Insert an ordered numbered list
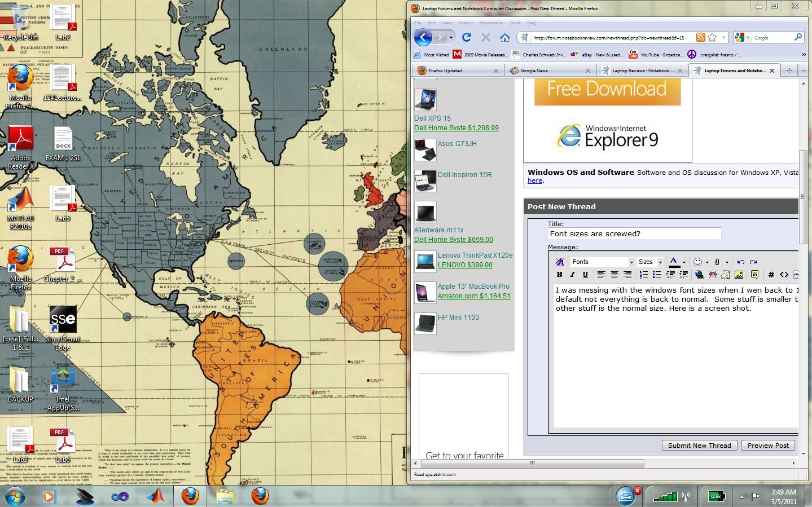 coord(644,275)
